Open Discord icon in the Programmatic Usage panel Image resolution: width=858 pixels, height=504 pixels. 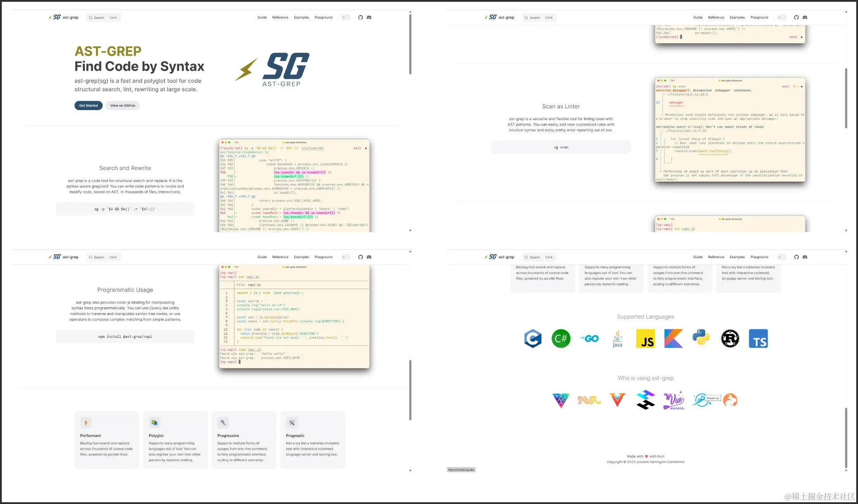pyautogui.click(x=369, y=257)
